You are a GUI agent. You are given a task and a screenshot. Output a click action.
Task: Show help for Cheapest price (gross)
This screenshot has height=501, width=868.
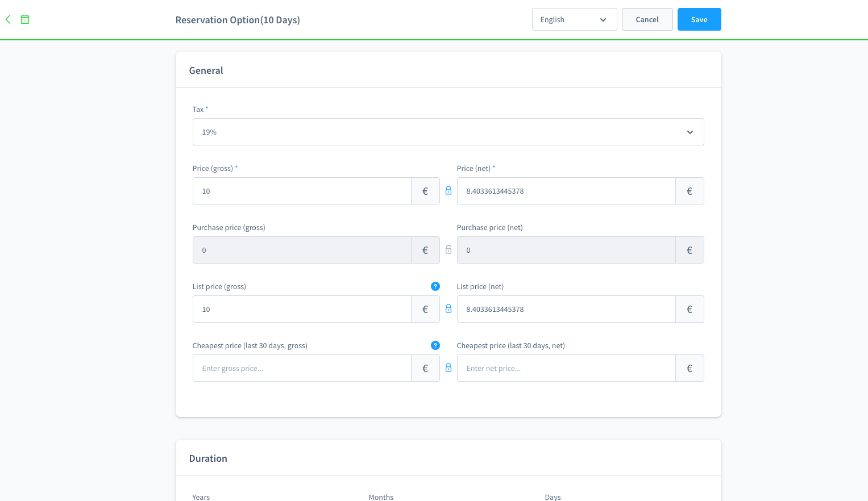click(435, 345)
